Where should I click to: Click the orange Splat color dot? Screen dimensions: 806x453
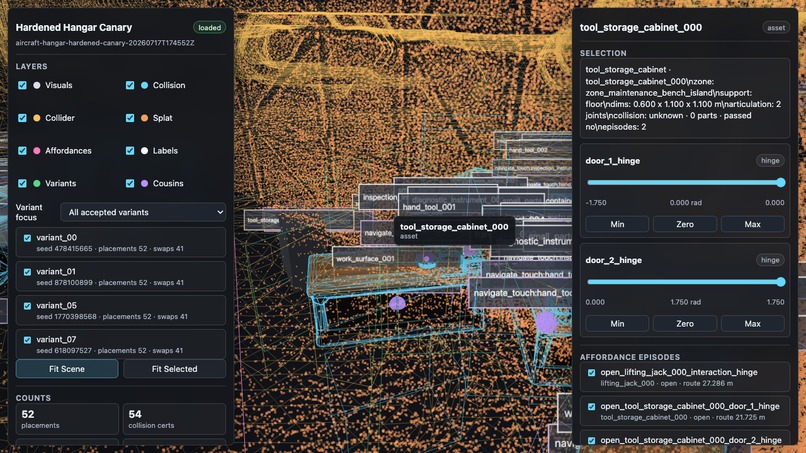(144, 118)
